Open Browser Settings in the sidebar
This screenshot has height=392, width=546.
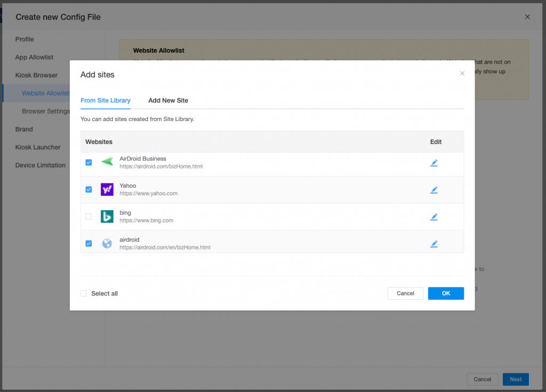pyautogui.click(x=46, y=111)
